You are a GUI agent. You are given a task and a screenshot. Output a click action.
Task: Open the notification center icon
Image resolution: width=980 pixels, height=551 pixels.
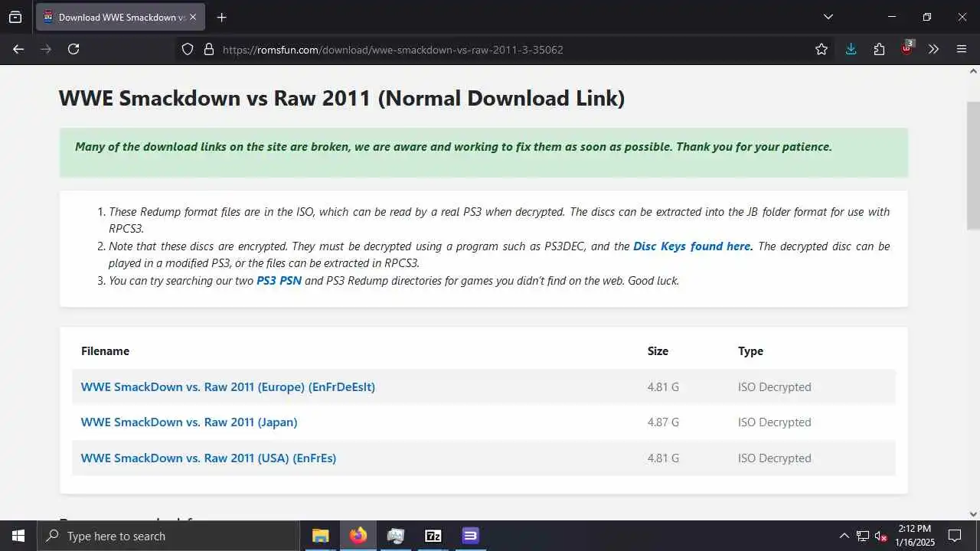[x=955, y=536]
